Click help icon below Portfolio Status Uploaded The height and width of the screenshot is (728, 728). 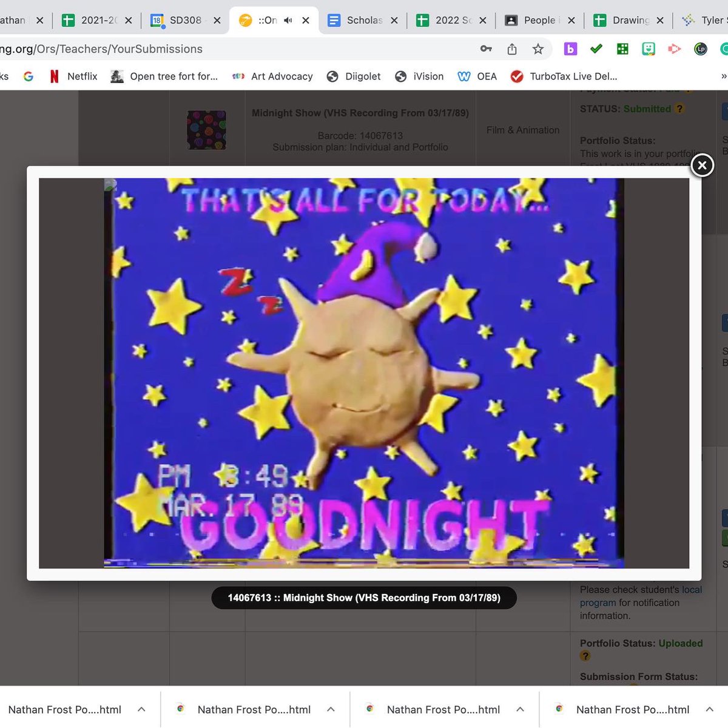585,656
